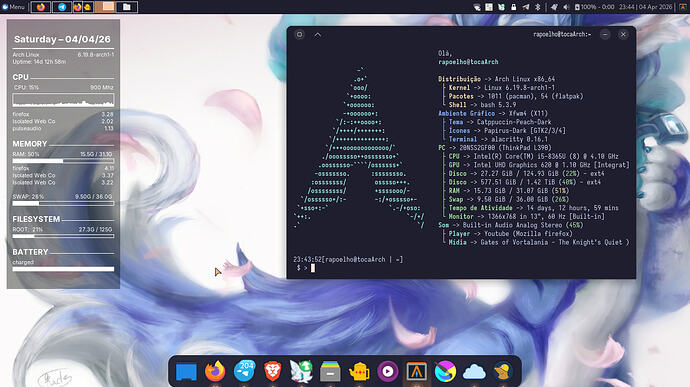Open the clock showing 23:44 | 04 Apr 2026
690x387 pixels.
point(646,7)
